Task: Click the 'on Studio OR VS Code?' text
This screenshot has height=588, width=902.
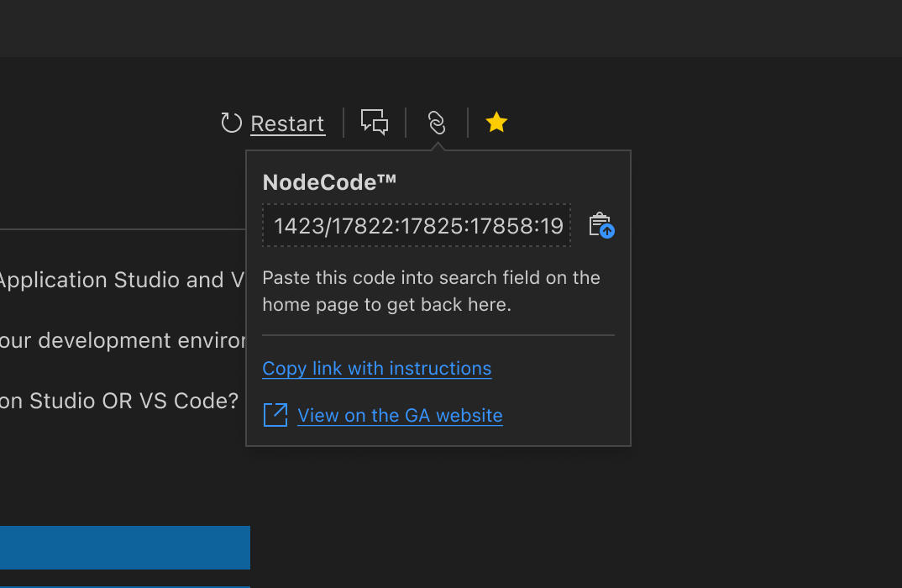Action: (x=119, y=401)
